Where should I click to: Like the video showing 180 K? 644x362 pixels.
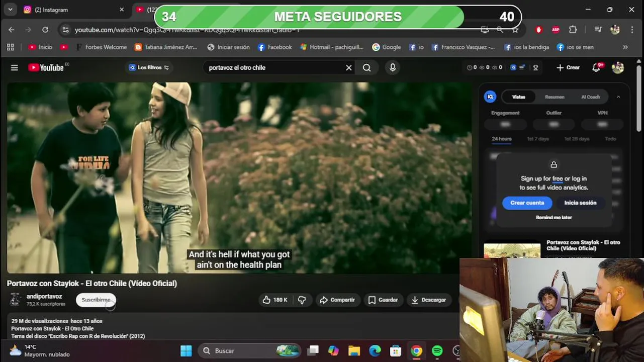pos(274,300)
